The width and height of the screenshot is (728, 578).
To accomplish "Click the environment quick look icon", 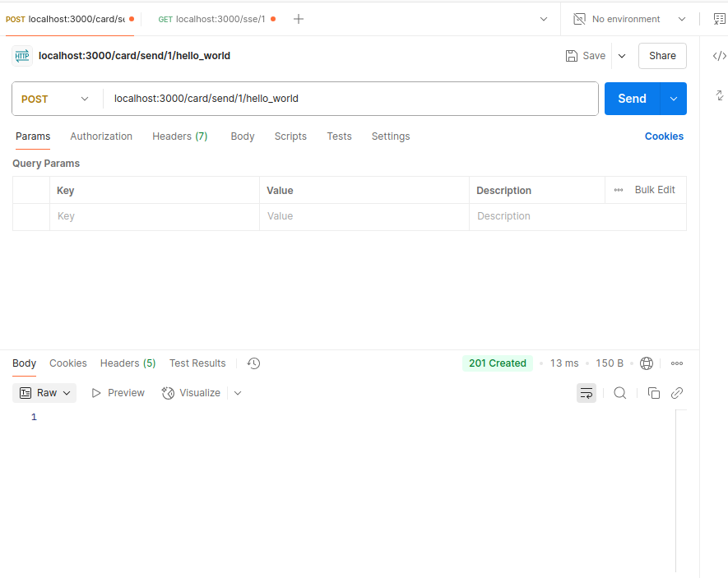I will (719, 19).
